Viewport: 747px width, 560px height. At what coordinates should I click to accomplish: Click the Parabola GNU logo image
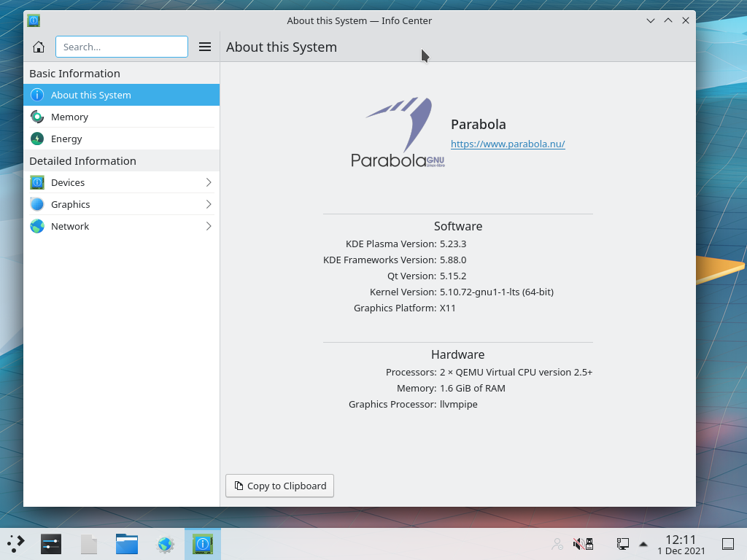tap(398, 132)
